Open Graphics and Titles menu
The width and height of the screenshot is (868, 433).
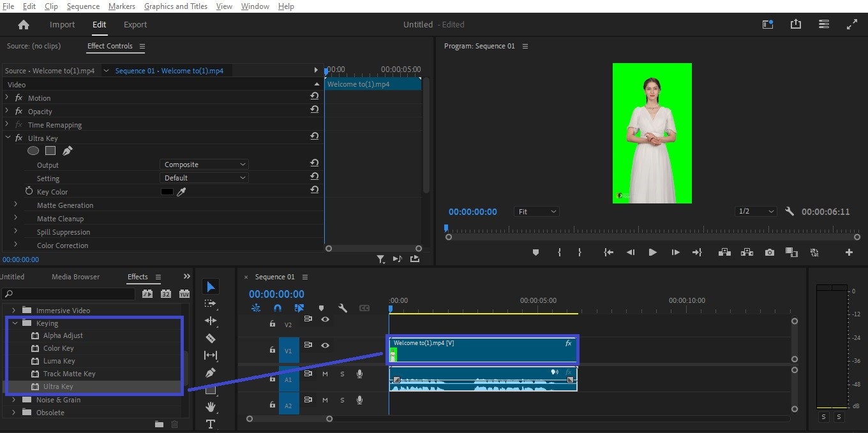click(x=176, y=6)
